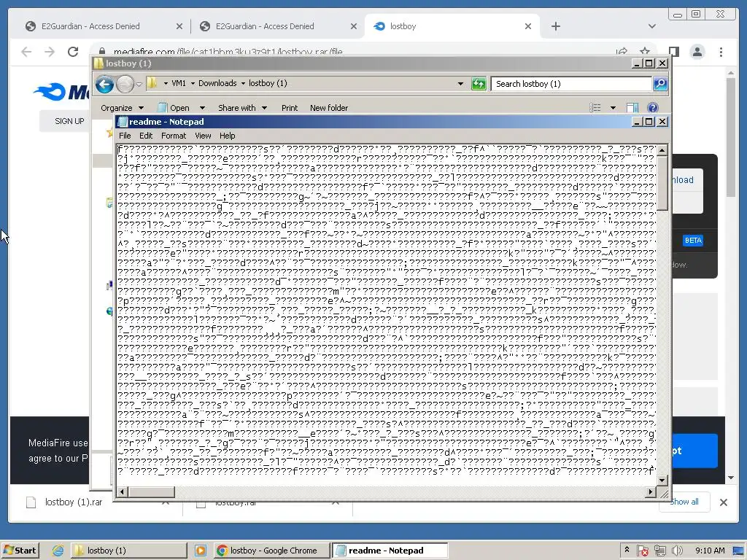
Task: Toggle the preview pane icon
Action: [632, 108]
